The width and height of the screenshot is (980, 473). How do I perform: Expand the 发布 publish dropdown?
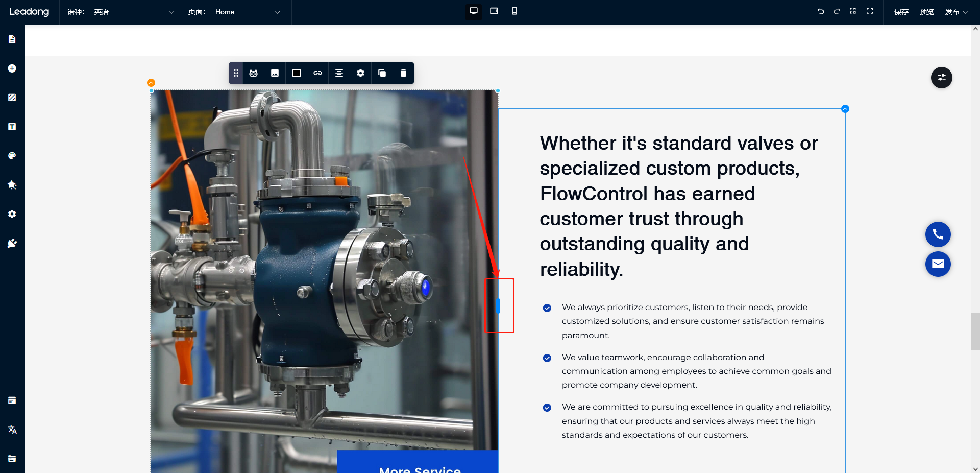coord(957,12)
